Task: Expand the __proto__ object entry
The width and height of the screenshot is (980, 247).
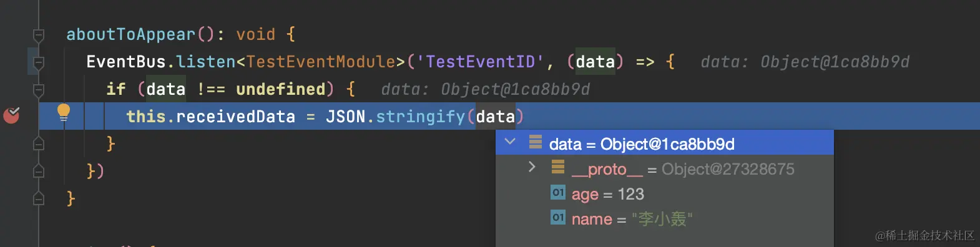Action: [x=532, y=167]
